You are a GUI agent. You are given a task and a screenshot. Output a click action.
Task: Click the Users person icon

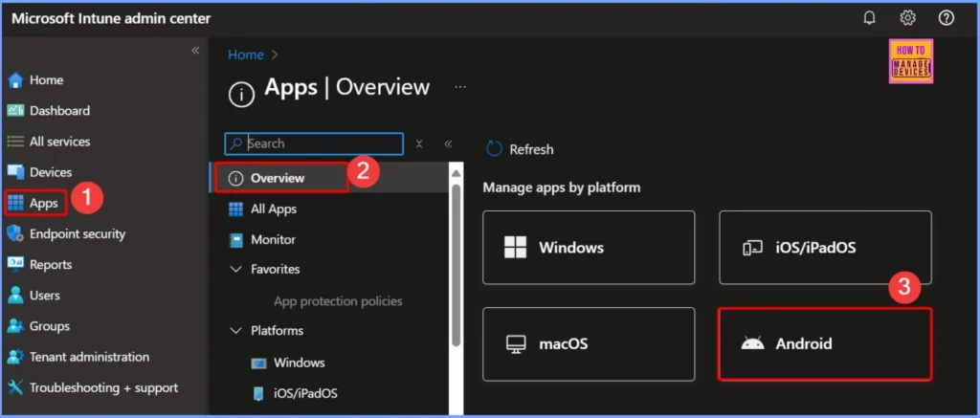[15, 295]
